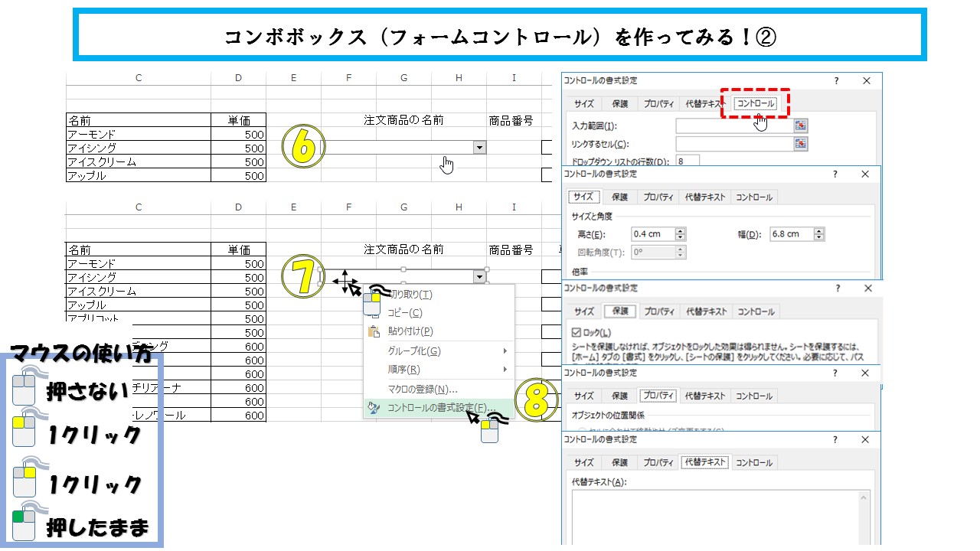Screen dimensions: 980x551
Task: Open プロパティ tab in ロック dialog
Action: (x=658, y=311)
